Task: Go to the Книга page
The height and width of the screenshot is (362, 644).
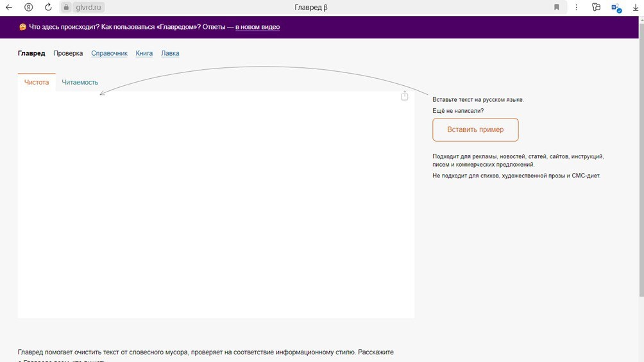Action: pos(144,53)
